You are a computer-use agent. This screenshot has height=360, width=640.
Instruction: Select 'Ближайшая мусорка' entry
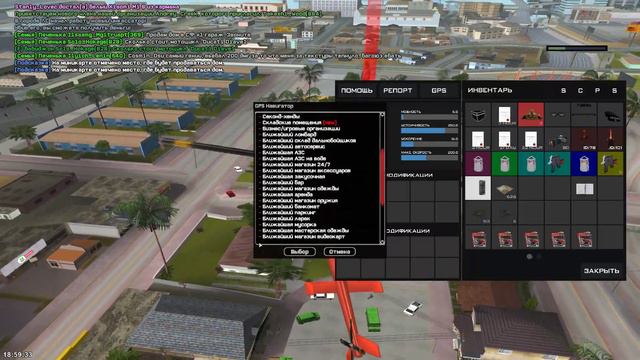(x=289, y=224)
